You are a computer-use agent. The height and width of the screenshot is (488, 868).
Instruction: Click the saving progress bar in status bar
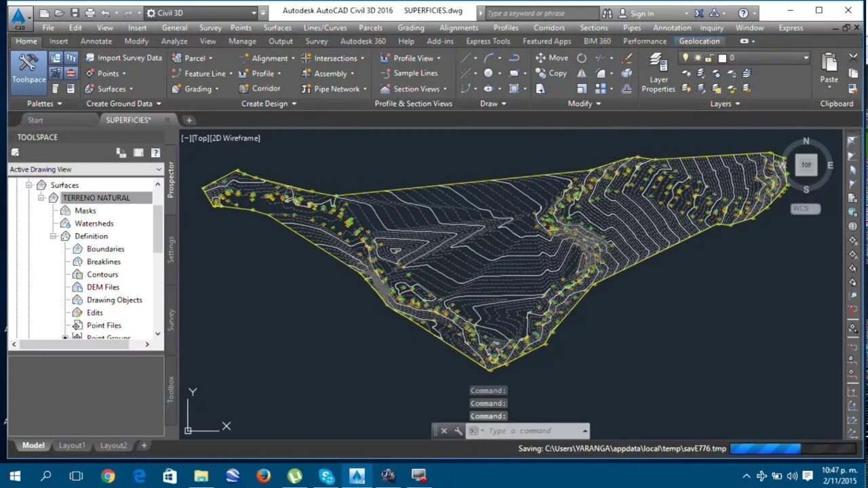tap(792, 448)
